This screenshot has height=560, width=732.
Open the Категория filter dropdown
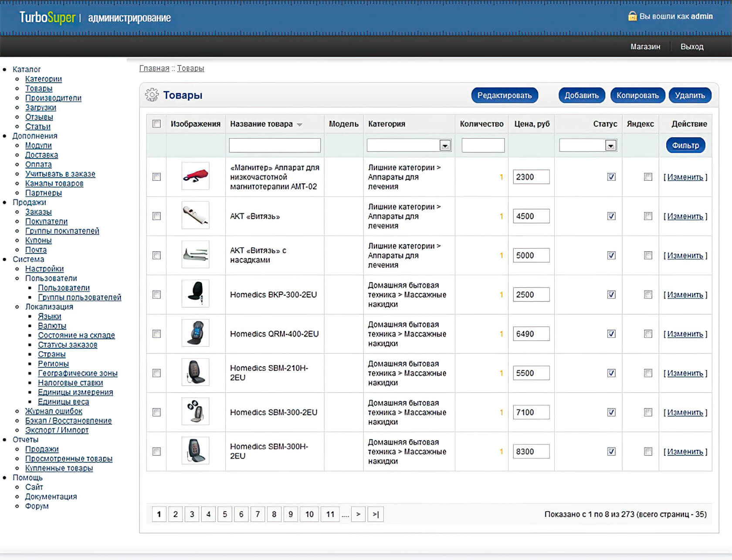click(445, 145)
